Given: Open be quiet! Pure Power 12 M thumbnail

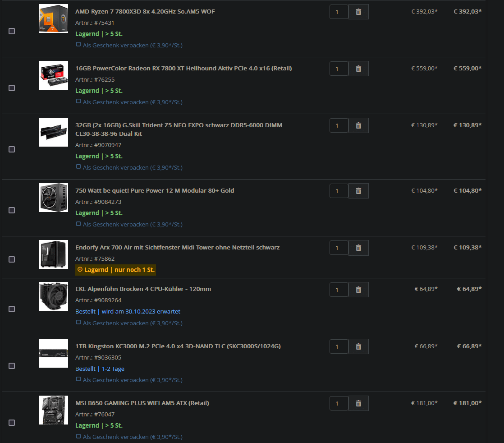Looking at the screenshot, I should [x=54, y=198].
